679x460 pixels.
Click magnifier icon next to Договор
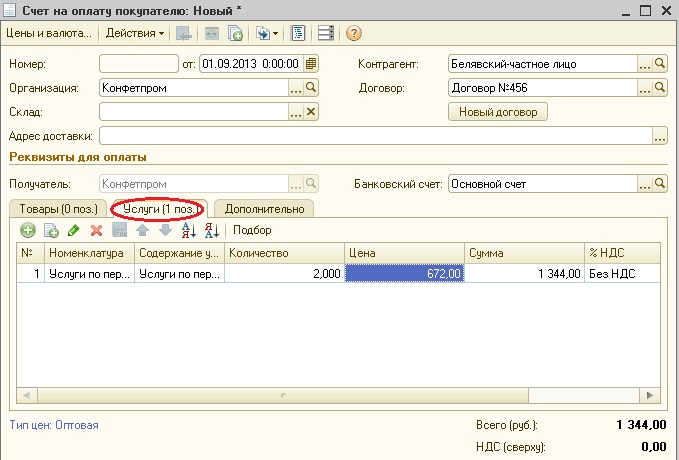coord(660,88)
